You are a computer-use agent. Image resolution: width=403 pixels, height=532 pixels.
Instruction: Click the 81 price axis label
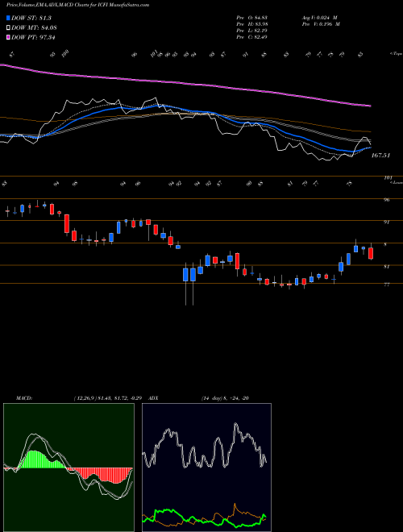[x=386, y=267]
